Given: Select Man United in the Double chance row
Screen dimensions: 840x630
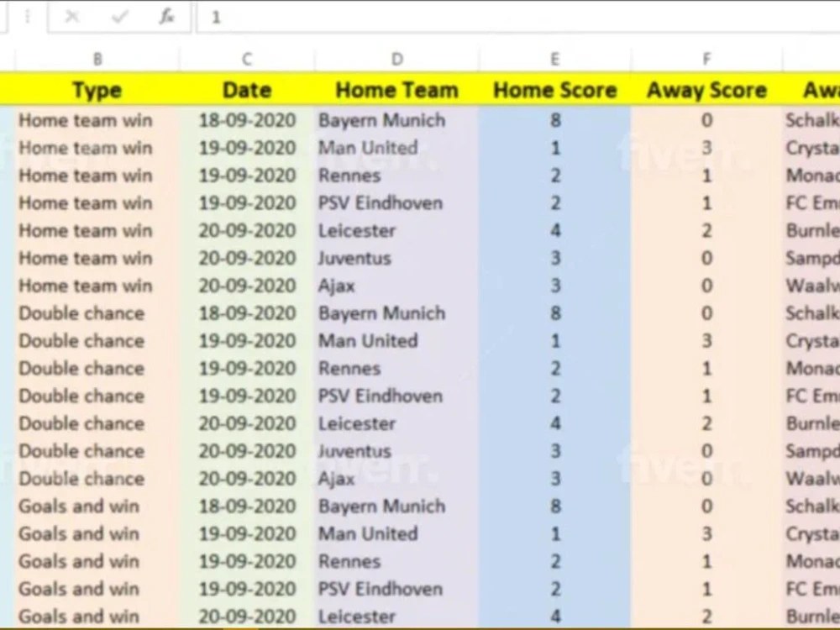Looking at the screenshot, I should click(x=396, y=341).
